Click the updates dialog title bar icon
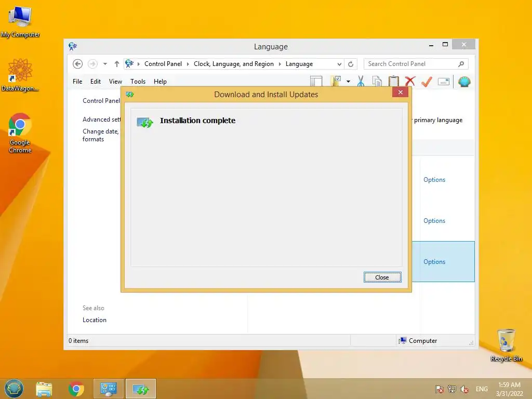 coord(130,95)
